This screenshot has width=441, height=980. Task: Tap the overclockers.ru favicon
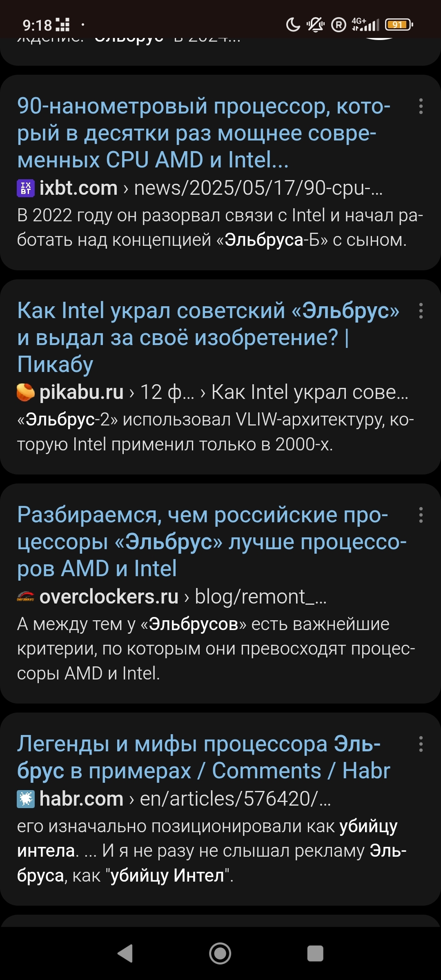point(25,597)
